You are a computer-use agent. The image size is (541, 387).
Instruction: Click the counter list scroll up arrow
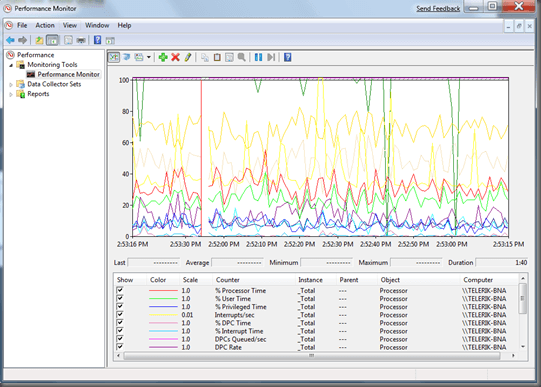(523, 278)
